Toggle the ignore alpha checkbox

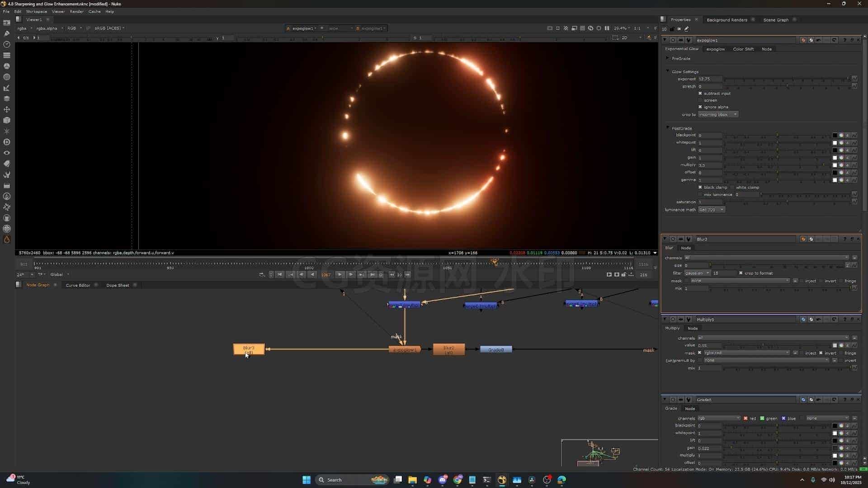(700, 107)
